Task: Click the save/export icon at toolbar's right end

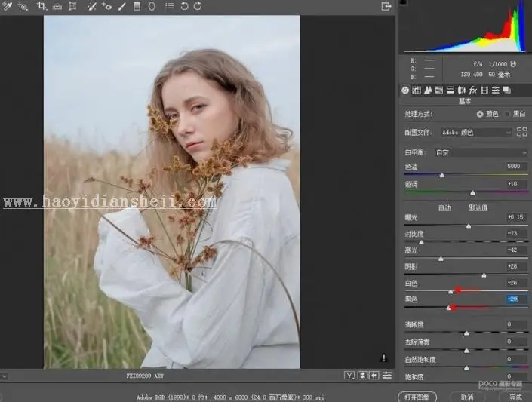Action: tap(386, 6)
